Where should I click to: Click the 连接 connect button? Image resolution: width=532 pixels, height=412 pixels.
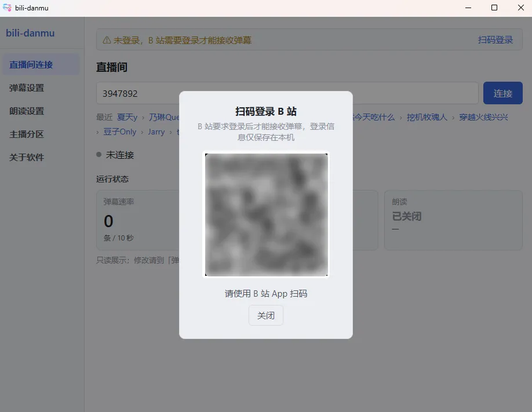[x=502, y=93]
